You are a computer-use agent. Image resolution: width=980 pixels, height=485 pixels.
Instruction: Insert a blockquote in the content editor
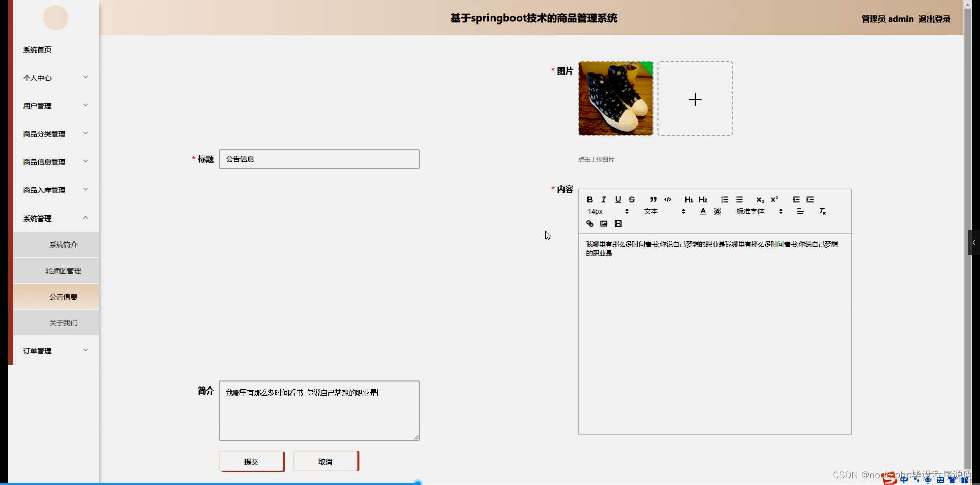tap(654, 199)
